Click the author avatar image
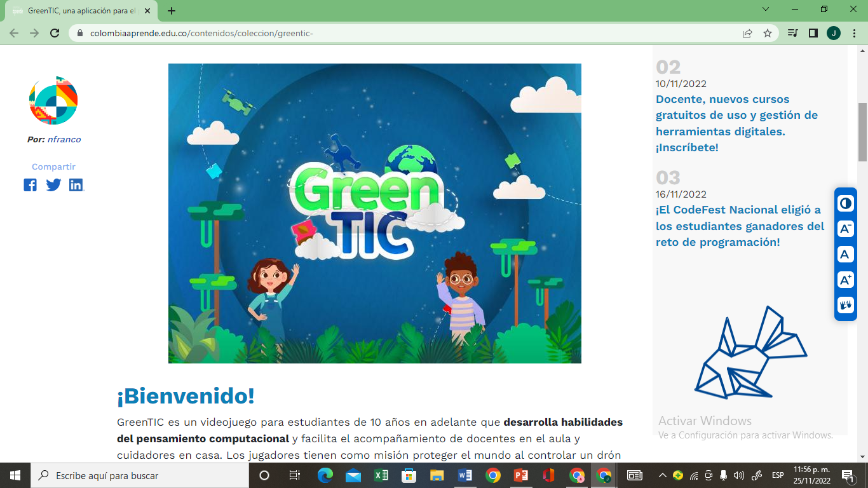 [x=53, y=100]
